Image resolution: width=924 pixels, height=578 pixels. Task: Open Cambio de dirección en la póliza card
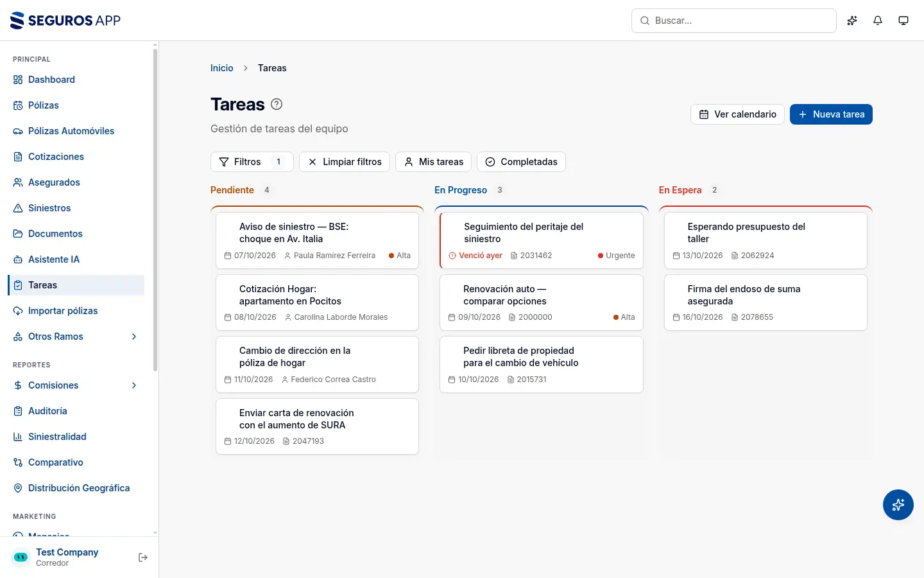[317, 365]
